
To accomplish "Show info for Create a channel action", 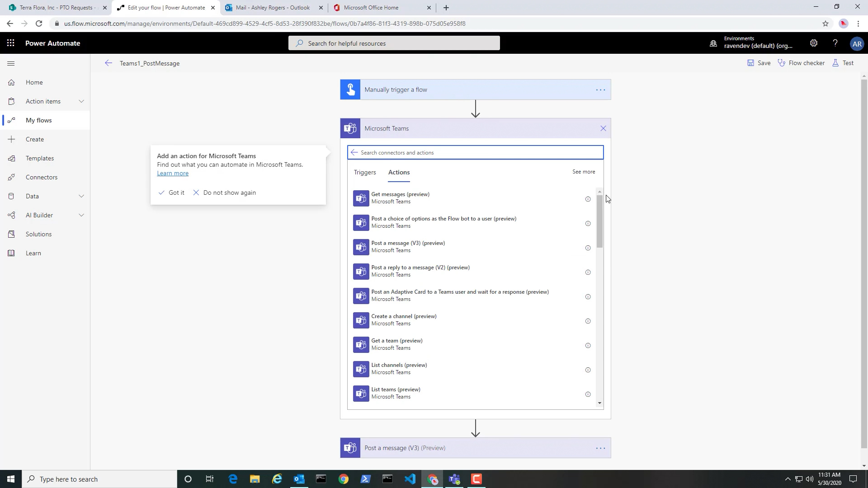I will click(588, 321).
